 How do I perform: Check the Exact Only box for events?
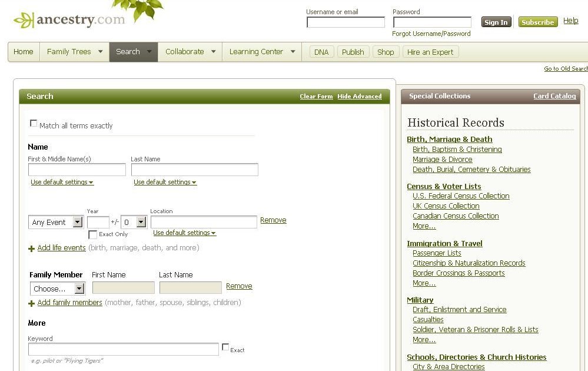(92, 234)
